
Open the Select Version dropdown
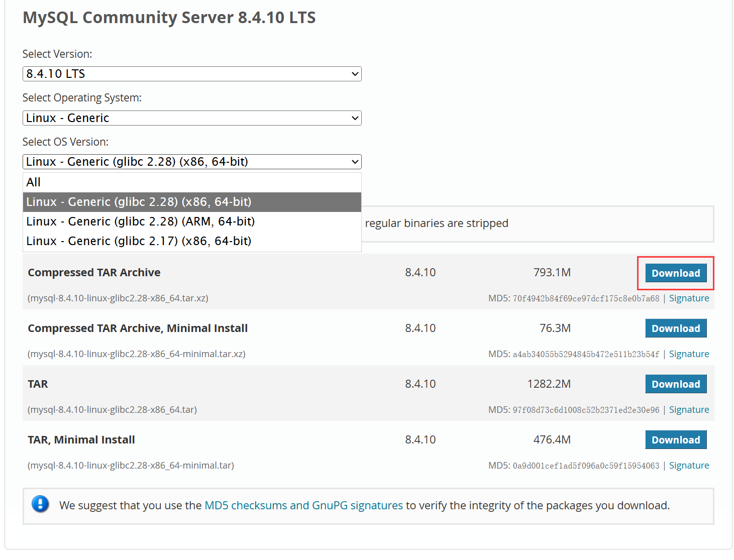[x=192, y=74]
